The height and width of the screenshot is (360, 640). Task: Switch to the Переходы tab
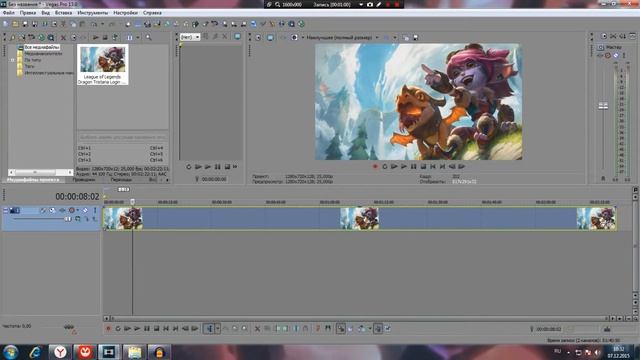click(121, 180)
